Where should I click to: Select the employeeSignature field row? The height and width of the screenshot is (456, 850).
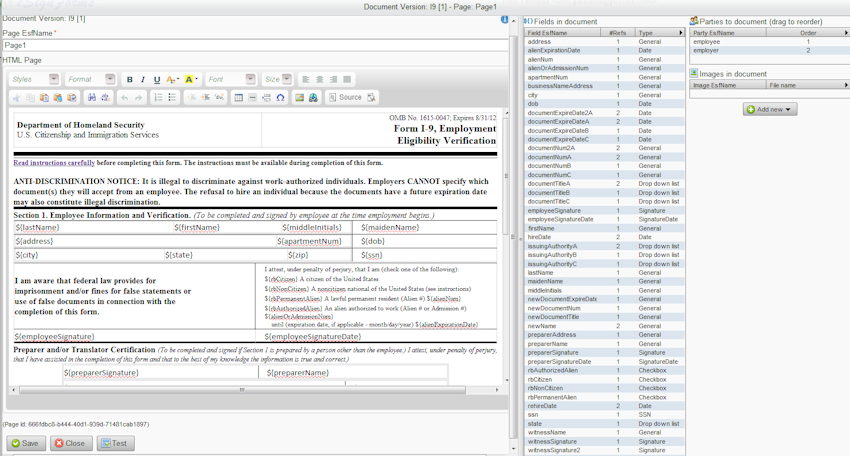[x=604, y=210]
